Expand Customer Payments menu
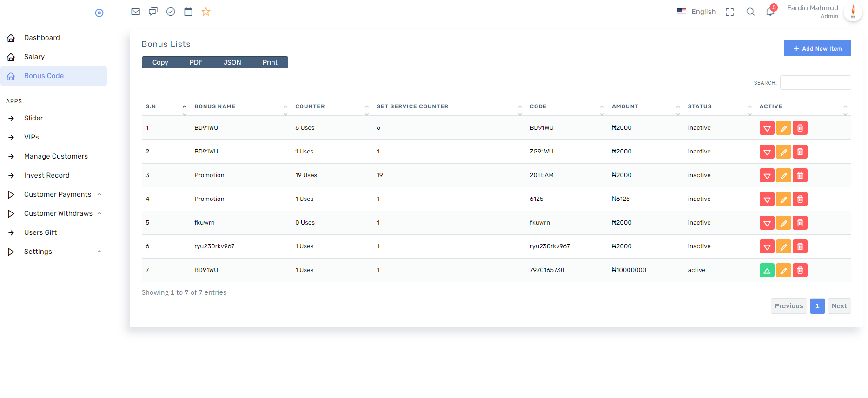 [x=58, y=194]
